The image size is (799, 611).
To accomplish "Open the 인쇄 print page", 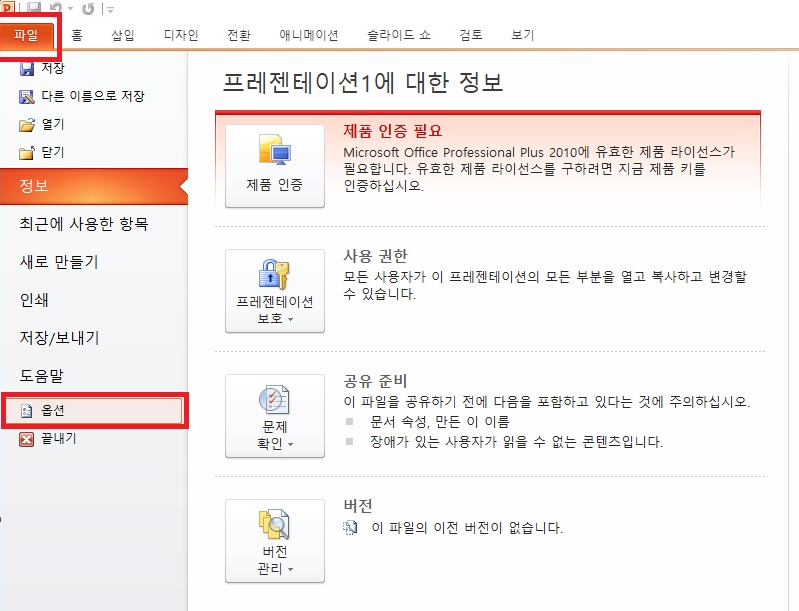I will pyautogui.click(x=34, y=300).
